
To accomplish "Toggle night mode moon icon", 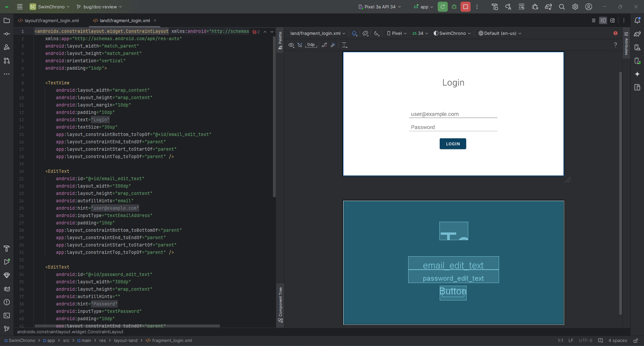I will pyautogui.click(x=377, y=33).
